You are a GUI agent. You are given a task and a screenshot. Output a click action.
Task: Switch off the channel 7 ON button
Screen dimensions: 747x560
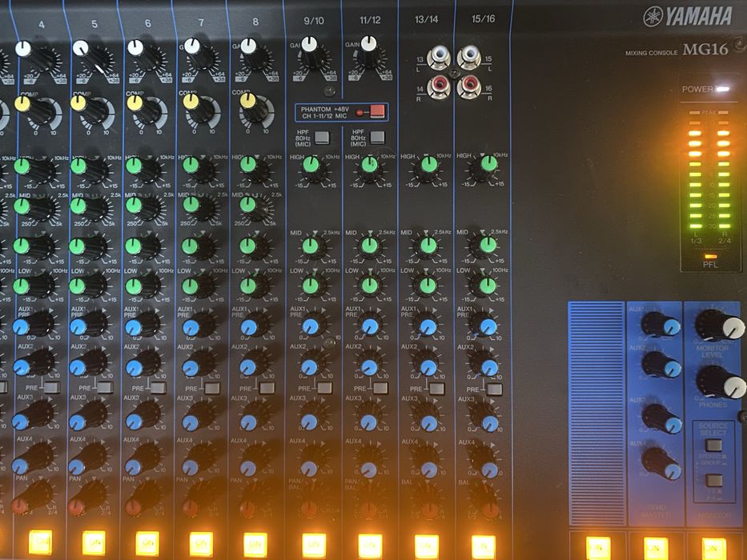202,544
